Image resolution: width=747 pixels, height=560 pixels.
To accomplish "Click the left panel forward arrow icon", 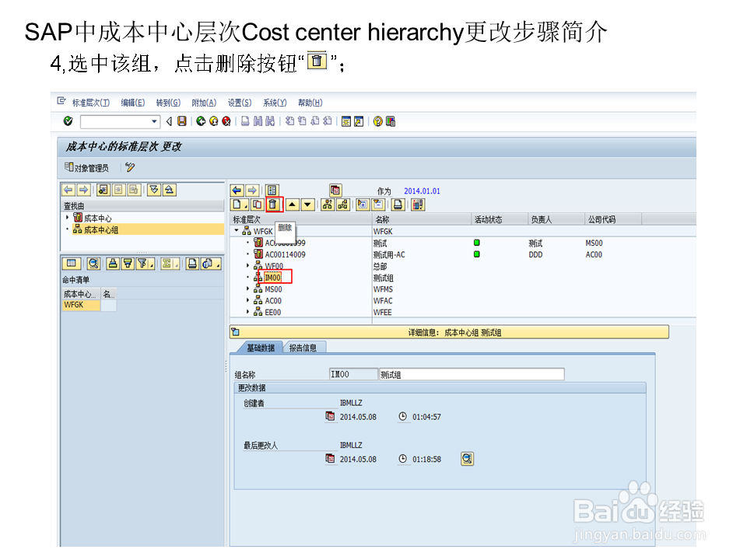I will tap(83, 190).
